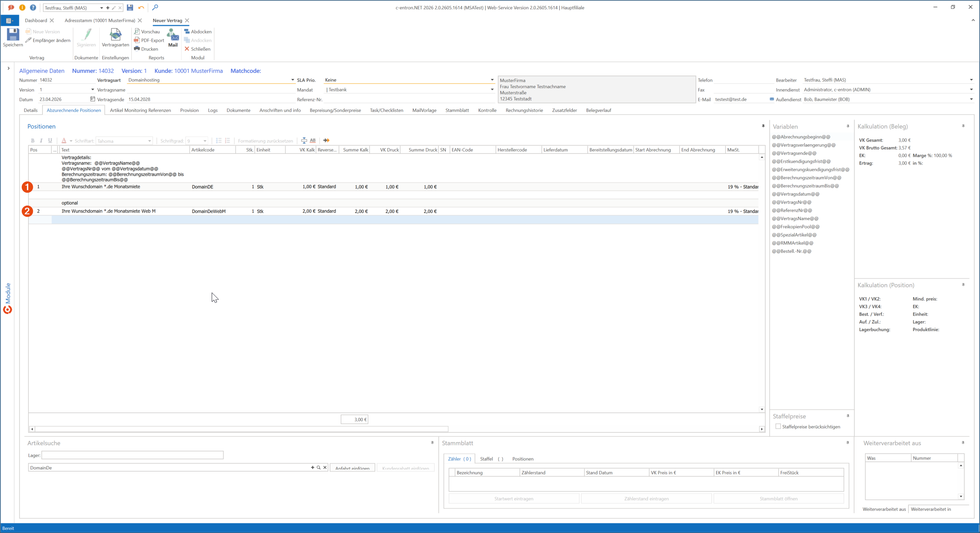The image size is (980, 533).
Task: Open the Provision tab
Action: click(x=189, y=110)
